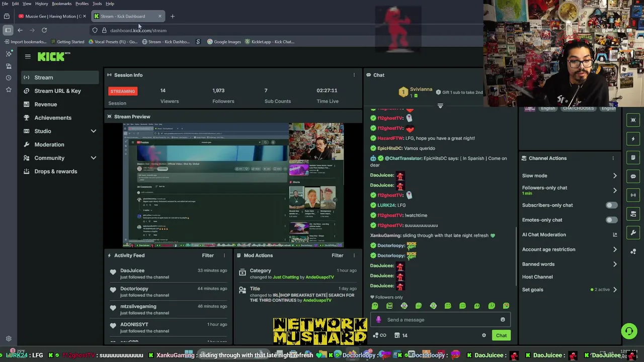Click the note page icon in right rail

633,158
